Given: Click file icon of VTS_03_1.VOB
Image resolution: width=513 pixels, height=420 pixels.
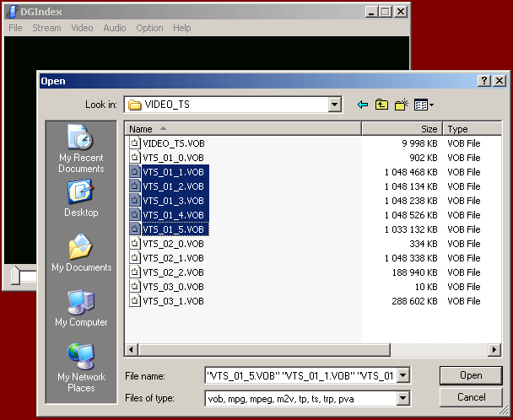Looking at the screenshot, I should [x=134, y=301].
